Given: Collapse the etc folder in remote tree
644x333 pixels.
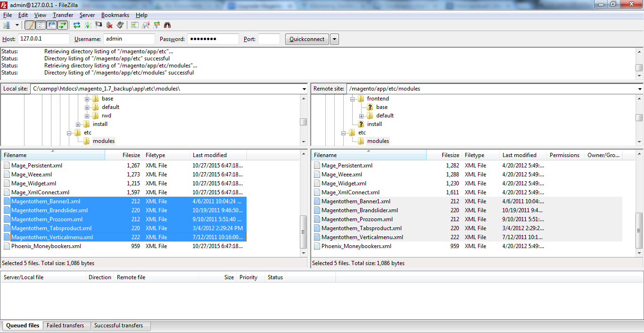Looking at the screenshot, I should (x=344, y=133).
